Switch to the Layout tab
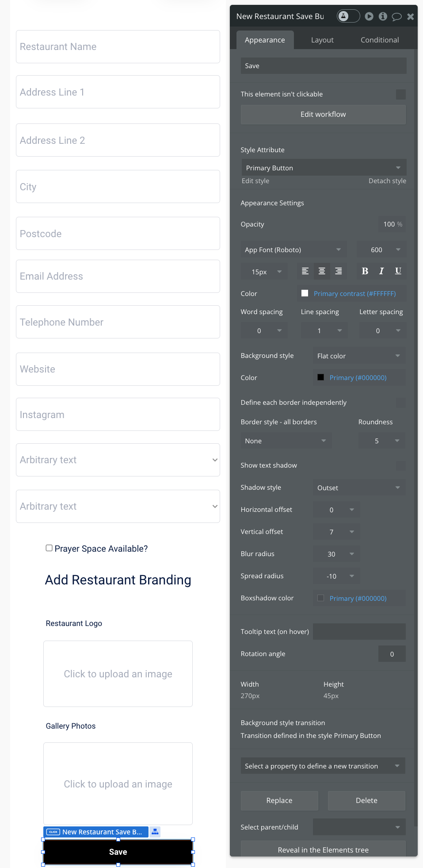The width and height of the screenshot is (423, 868). pyautogui.click(x=322, y=40)
